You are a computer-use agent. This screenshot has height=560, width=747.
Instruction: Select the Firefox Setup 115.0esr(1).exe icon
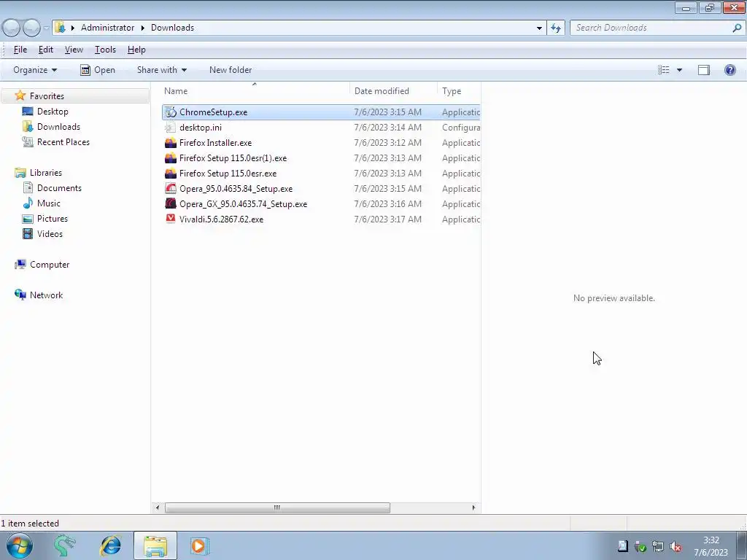coord(171,158)
